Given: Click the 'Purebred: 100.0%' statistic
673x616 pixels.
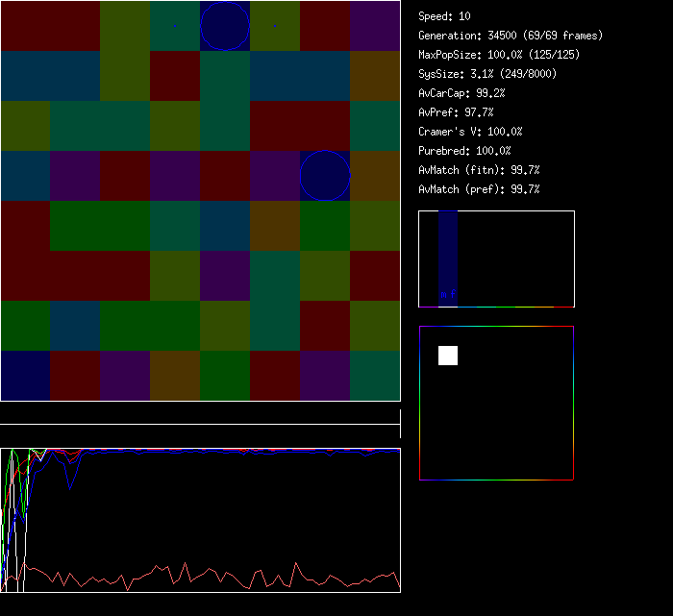Looking at the screenshot, I should pyautogui.click(x=464, y=151).
